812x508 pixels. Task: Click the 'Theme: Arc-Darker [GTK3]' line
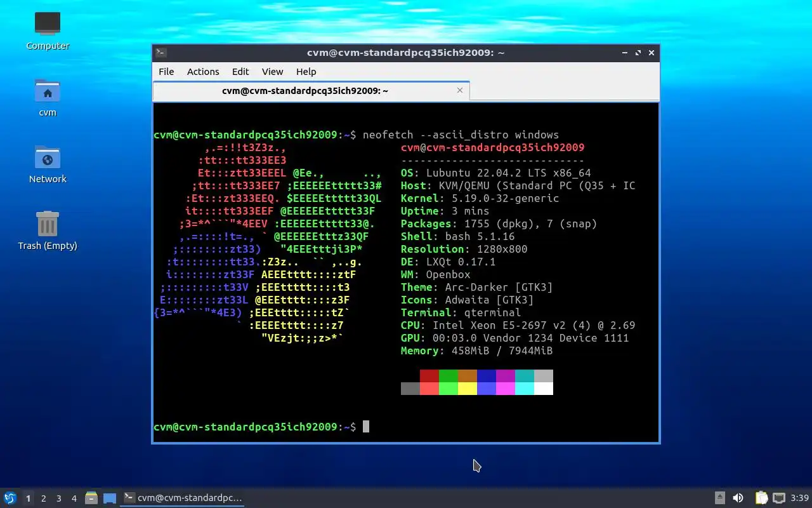(x=476, y=287)
